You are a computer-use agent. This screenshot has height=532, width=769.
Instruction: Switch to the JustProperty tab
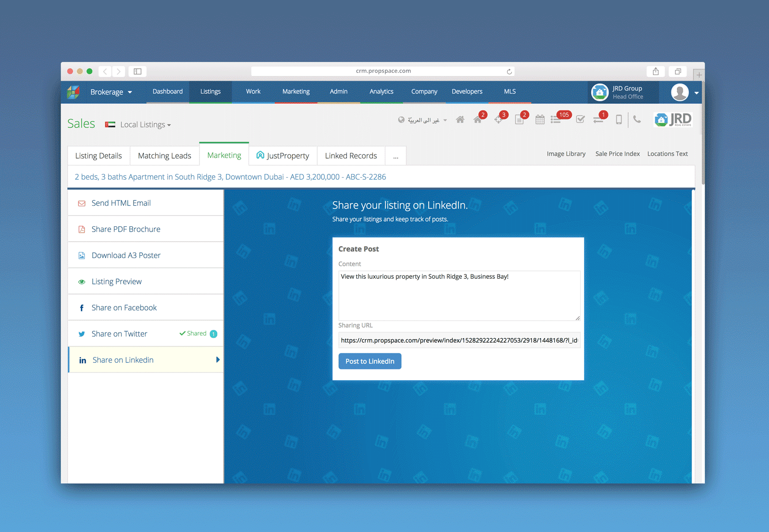[x=283, y=156]
